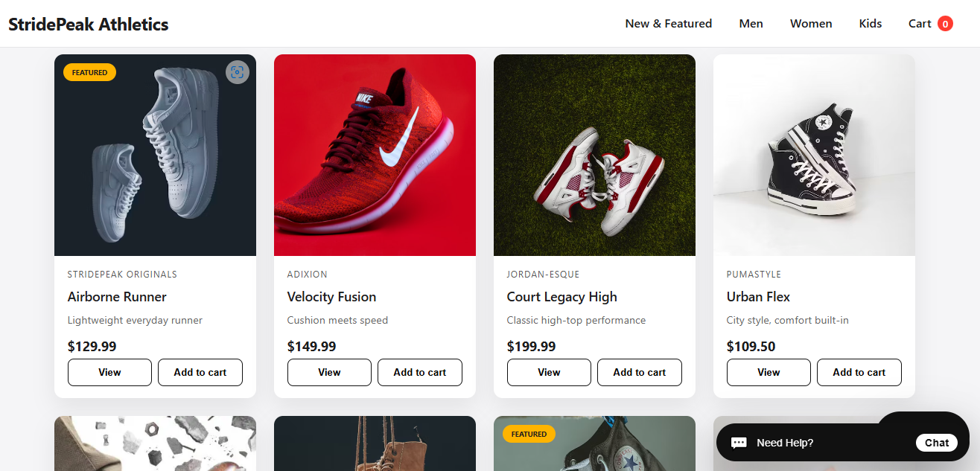Click the Velocity Fusion product photo
Viewport: 980px width, 471px height.
(375, 154)
